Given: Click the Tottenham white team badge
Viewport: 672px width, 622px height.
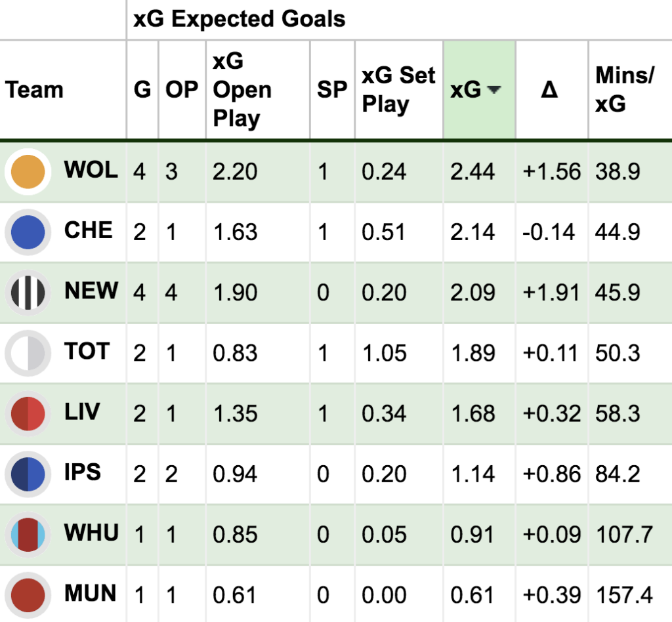Looking at the screenshot, I should [x=28, y=353].
